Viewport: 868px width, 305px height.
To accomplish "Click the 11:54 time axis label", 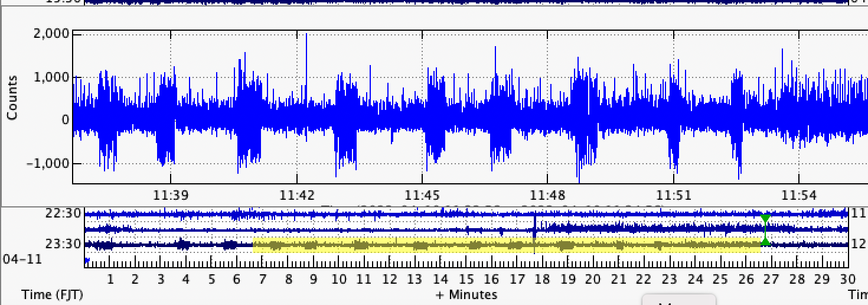I will 800,194.
